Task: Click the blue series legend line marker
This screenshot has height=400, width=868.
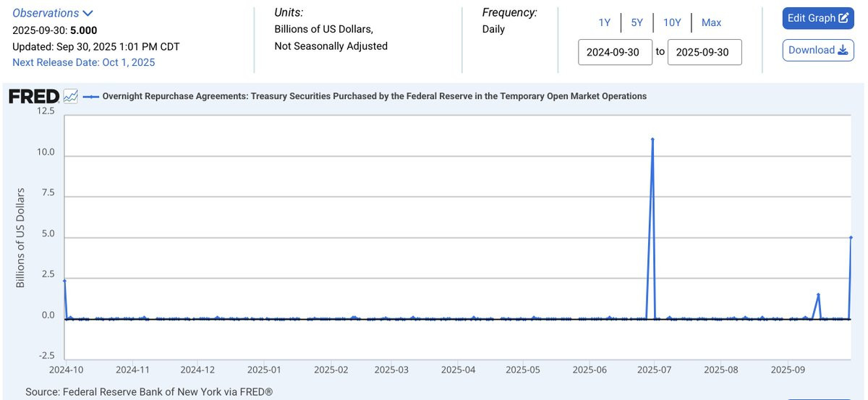Action: pyautogui.click(x=91, y=96)
